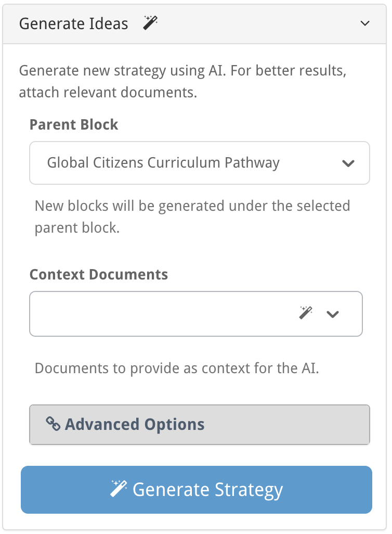The image size is (392, 534).
Task: Click the Context Documents field label
Action: click(99, 274)
